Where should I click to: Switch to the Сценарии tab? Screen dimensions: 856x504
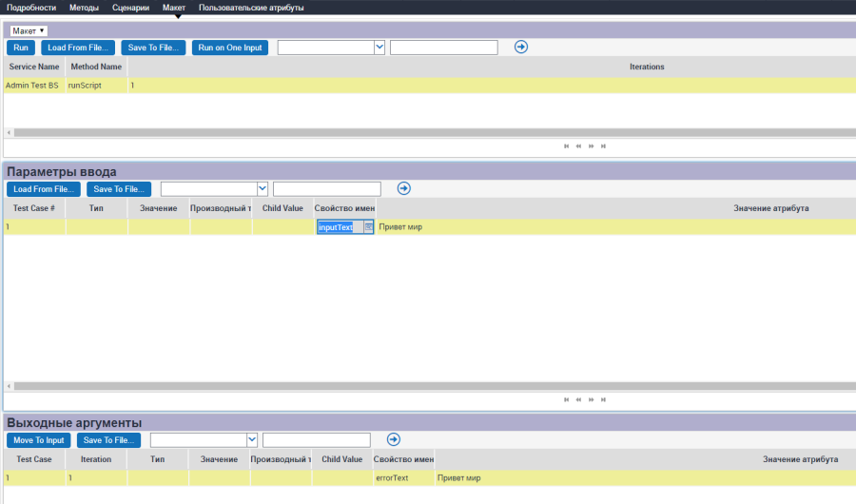tap(130, 8)
